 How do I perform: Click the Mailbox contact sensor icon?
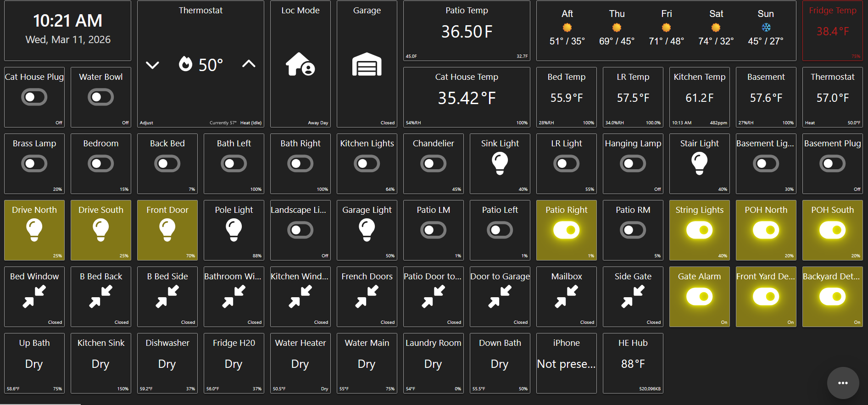(x=566, y=296)
